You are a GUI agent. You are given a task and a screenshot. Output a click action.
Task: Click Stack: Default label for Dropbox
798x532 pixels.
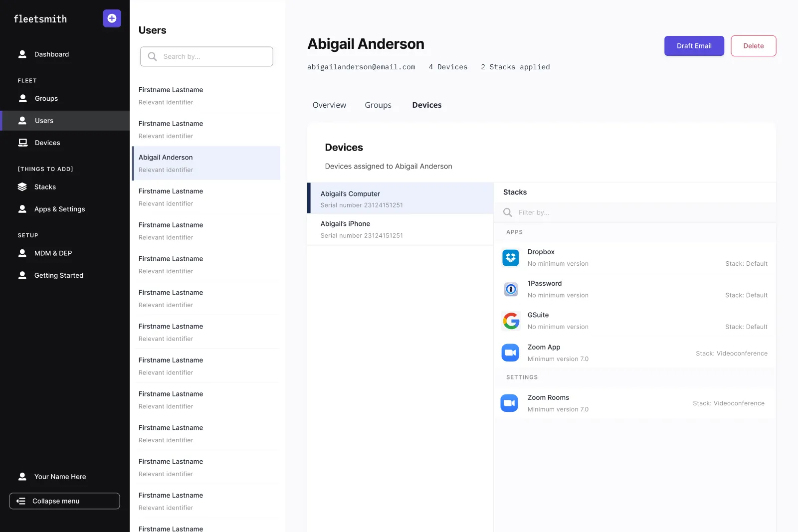(746, 264)
